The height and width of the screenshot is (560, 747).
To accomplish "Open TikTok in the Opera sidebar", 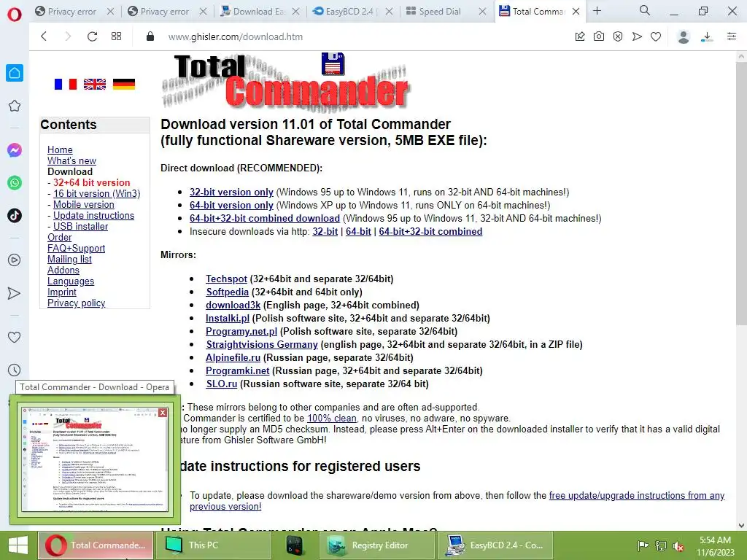I will point(15,216).
